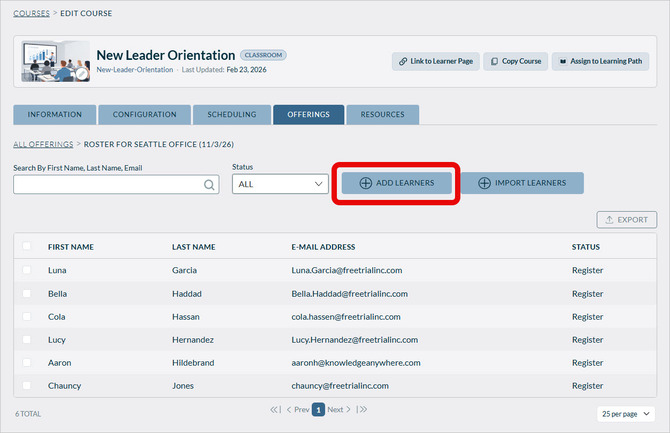Click Register status for Luna Garcia
The width and height of the screenshot is (670, 433).
(x=588, y=270)
